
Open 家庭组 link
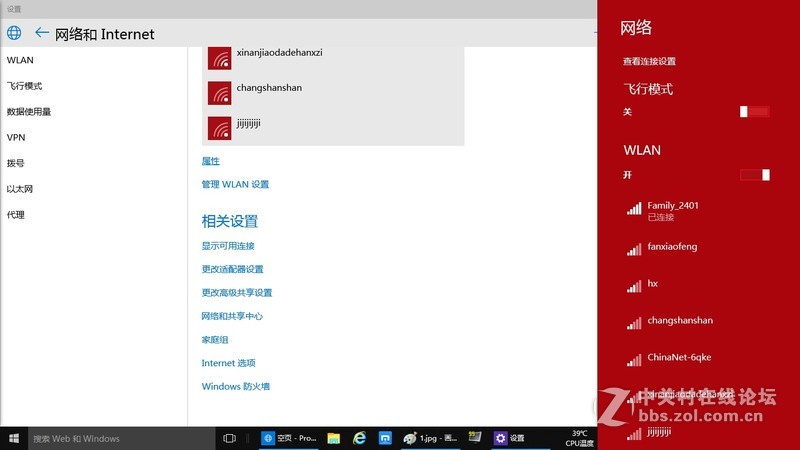215,340
